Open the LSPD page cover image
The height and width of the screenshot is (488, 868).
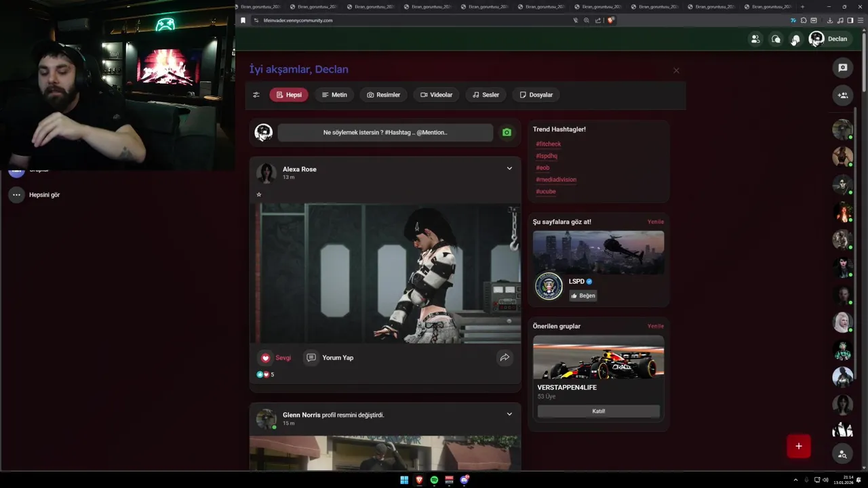point(599,252)
